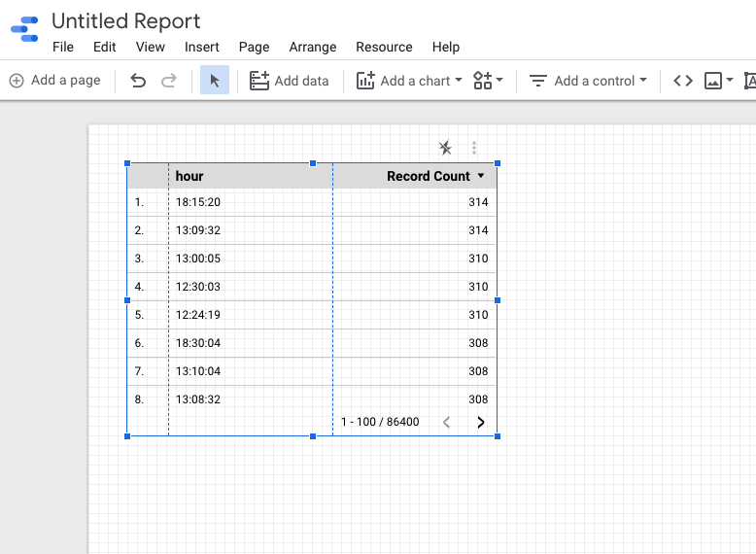The image size is (756, 554).
Task: Click the redo arrow icon
Action: pos(169,81)
